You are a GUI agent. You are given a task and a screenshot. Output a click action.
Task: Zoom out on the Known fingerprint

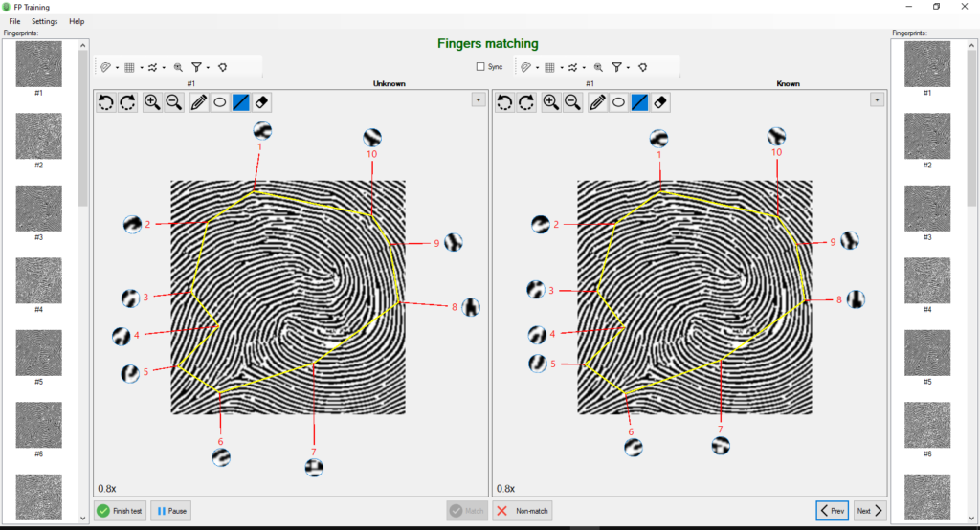(x=572, y=102)
